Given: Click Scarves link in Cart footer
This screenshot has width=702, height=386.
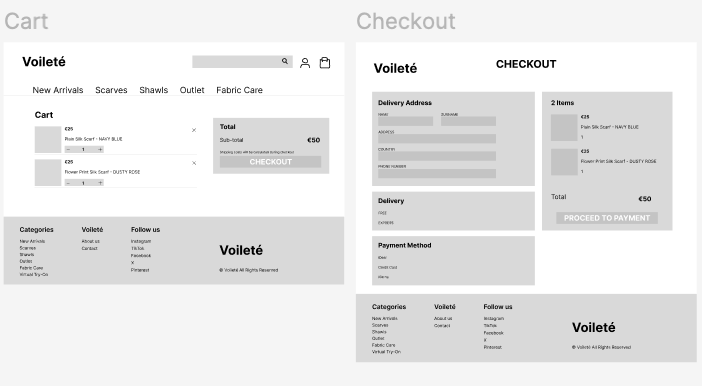Looking at the screenshot, I should click(x=28, y=248).
